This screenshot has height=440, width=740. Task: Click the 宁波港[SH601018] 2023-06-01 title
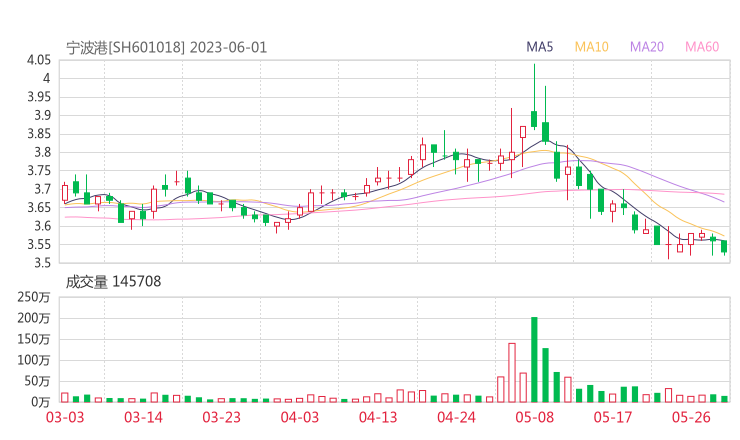pos(167,47)
